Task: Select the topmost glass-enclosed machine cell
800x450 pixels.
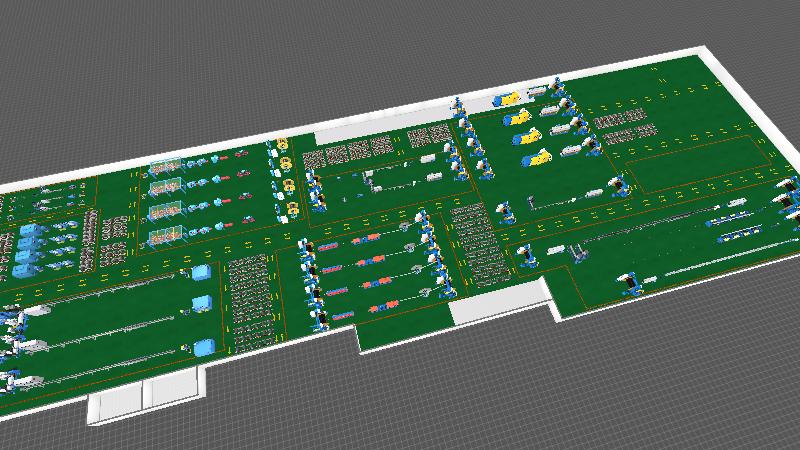Action: 165,167
